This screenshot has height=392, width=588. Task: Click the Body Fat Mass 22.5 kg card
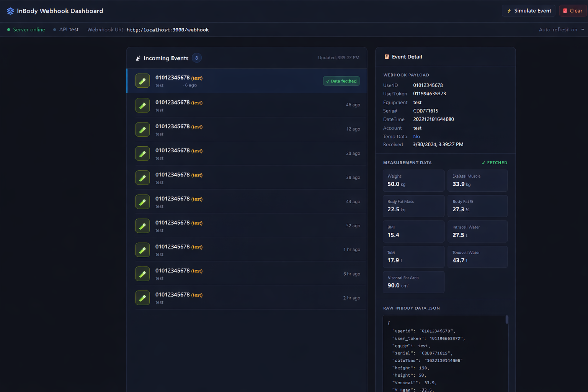click(x=414, y=206)
